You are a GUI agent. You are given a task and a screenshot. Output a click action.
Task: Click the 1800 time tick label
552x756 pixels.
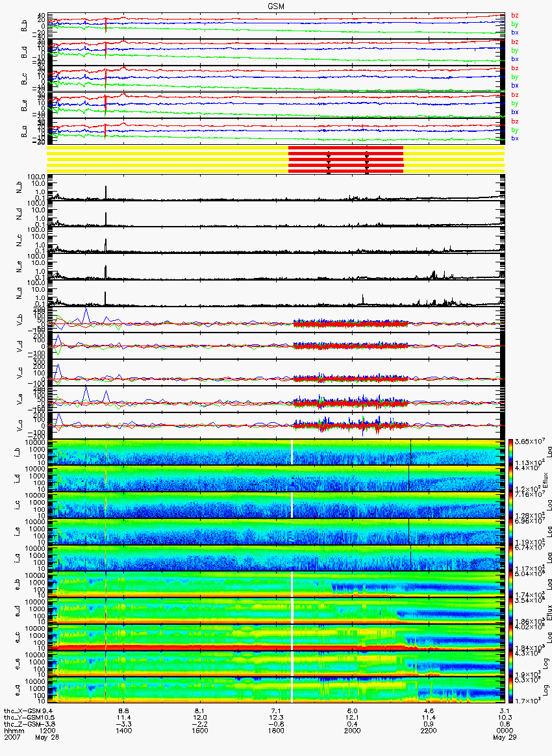click(x=276, y=731)
